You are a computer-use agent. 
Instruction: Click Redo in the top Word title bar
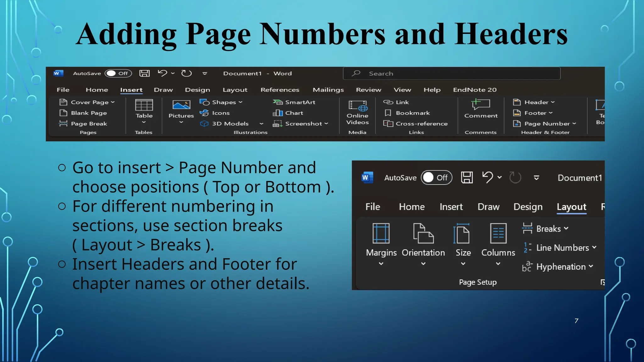pyautogui.click(x=186, y=73)
